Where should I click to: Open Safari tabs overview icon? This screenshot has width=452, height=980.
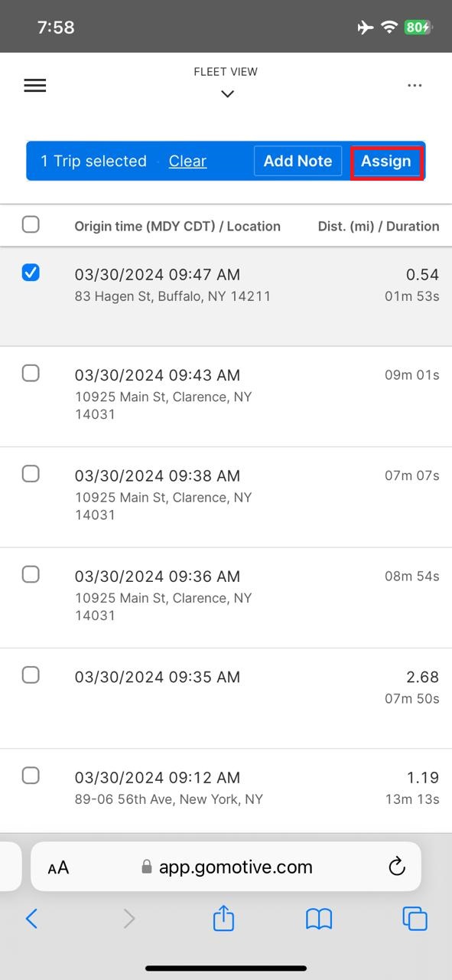click(x=415, y=918)
